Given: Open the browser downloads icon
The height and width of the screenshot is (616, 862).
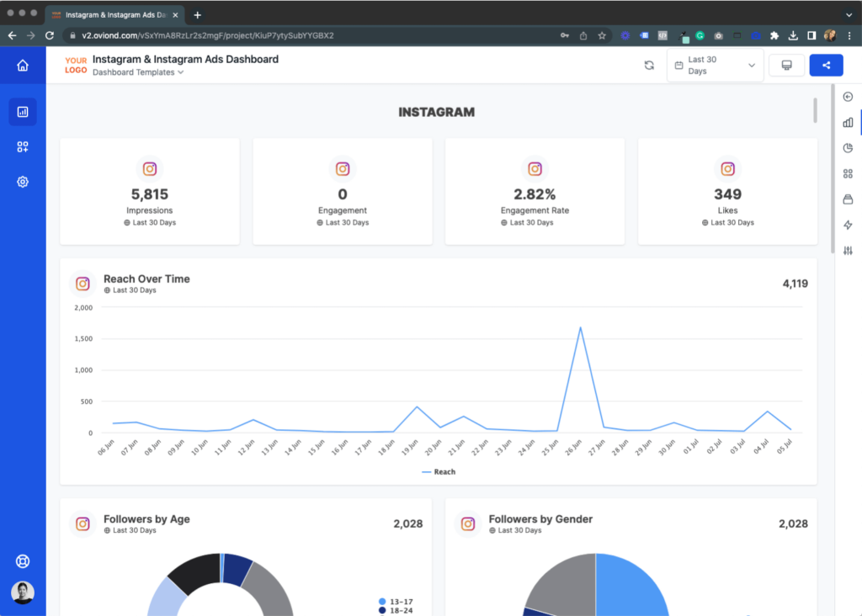Looking at the screenshot, I should pyautogui.click(x=793, y=35).
